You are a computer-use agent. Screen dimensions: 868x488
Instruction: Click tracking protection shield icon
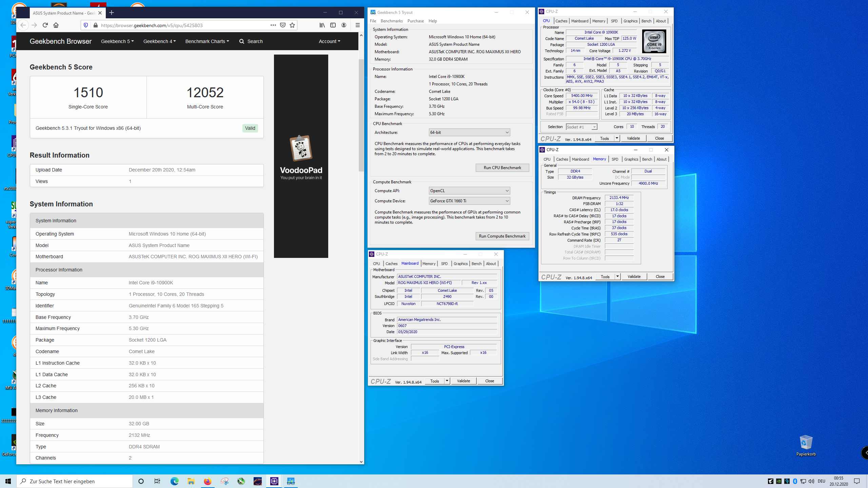(86, 25)
